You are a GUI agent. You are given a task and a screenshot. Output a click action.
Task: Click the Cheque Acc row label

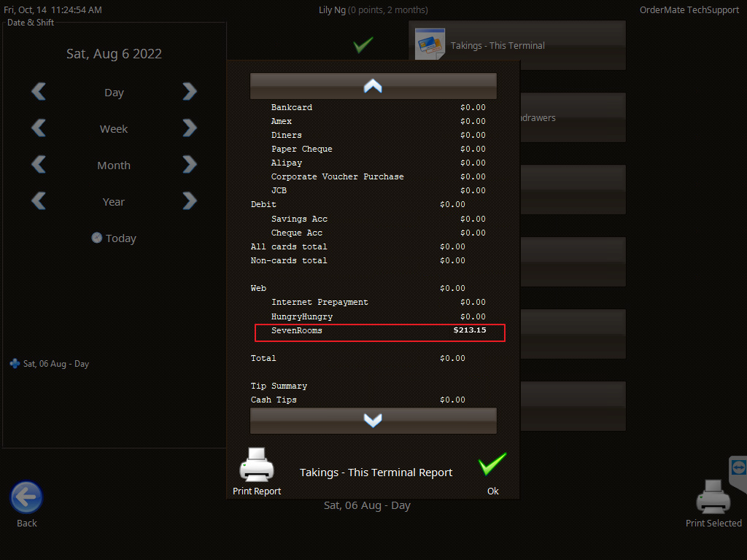(x=297, y=233)
